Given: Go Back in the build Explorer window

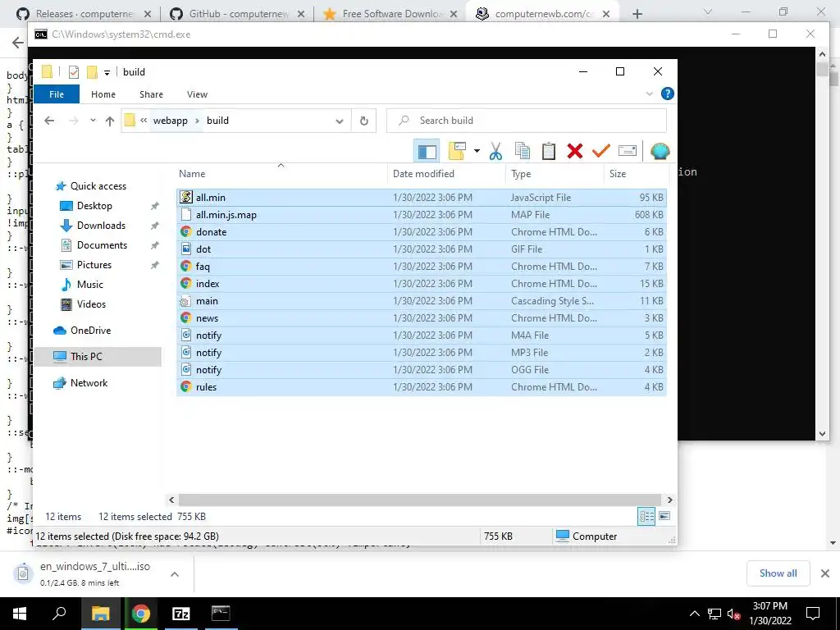Looking at the screenshot, I should [x=49, y=121].
